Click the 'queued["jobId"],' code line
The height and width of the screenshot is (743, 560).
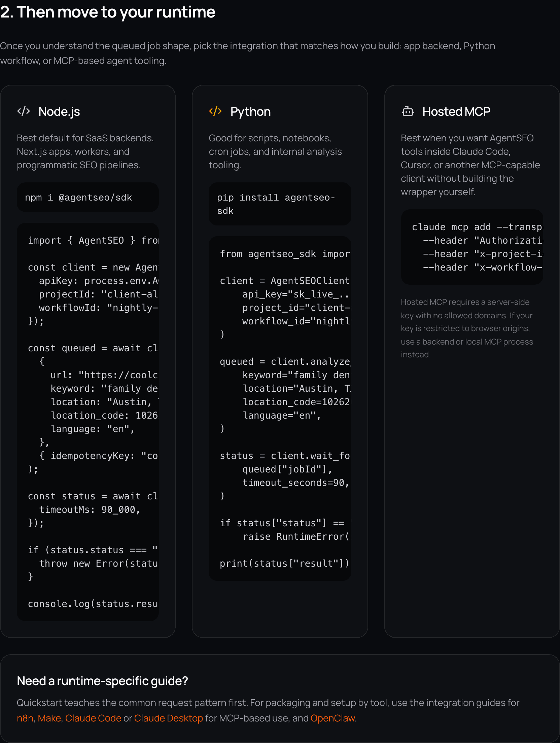point(287,469)
